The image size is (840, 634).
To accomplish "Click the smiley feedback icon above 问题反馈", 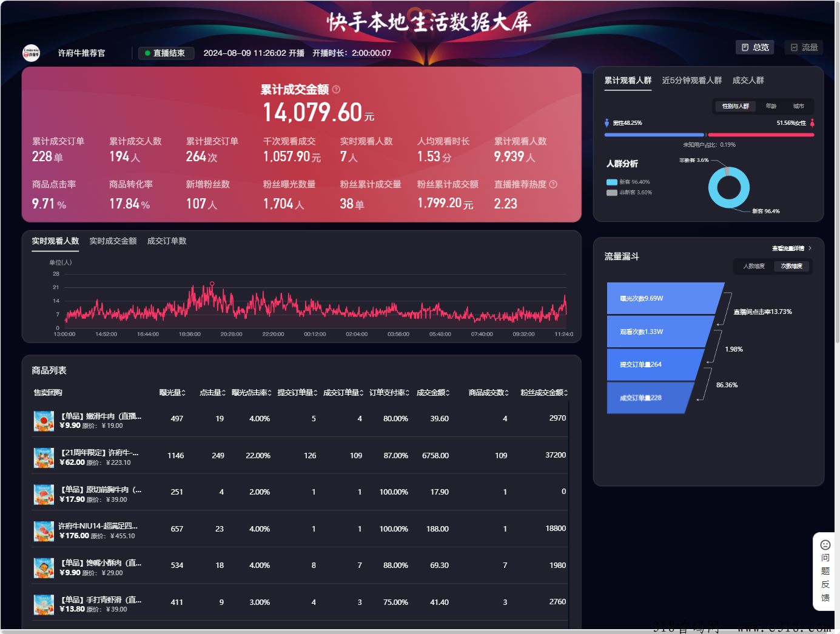I will click(825, 544).
